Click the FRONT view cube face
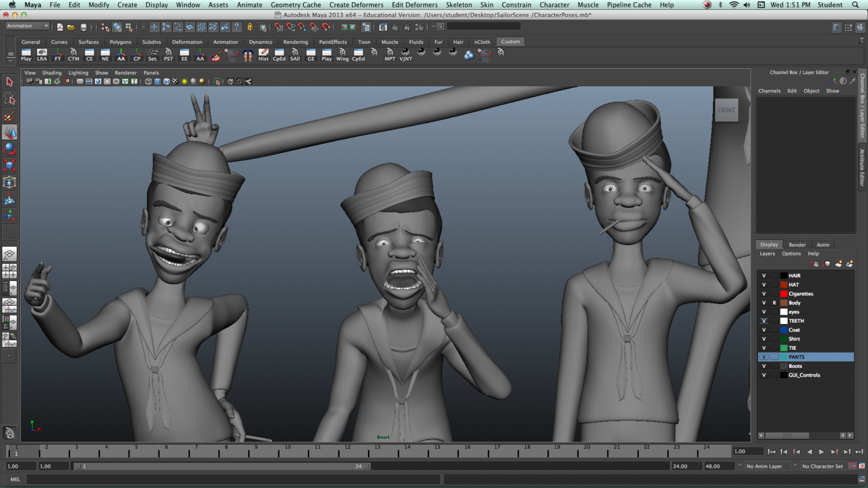 pos(726,110)
